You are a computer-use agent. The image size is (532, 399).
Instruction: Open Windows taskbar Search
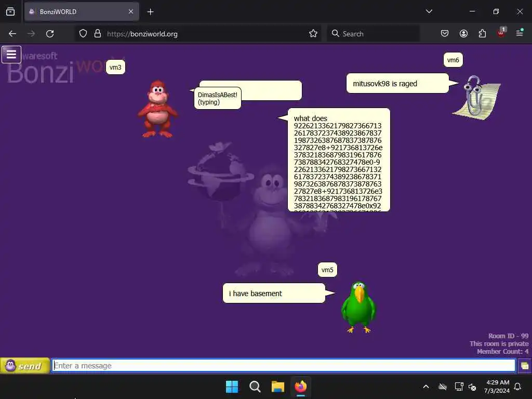[x=255, y=387]
